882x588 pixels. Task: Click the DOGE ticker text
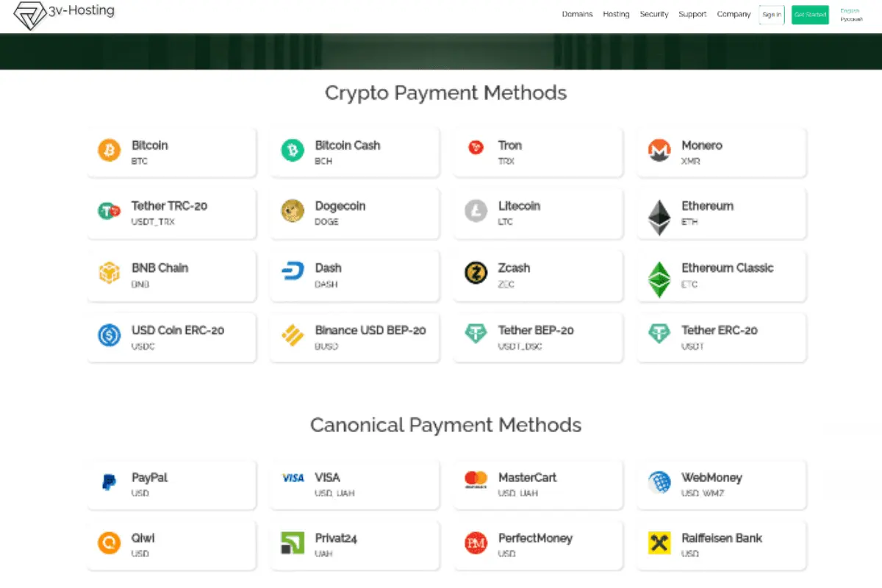pyautogui.click(x=327, y=222)
